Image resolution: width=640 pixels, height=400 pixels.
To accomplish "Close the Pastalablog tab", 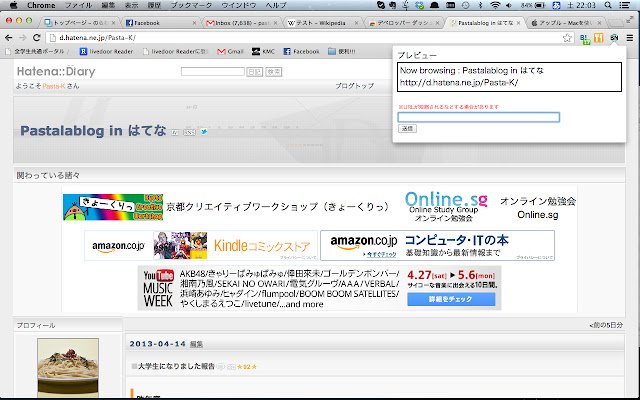I will click(x=519, y=23).
